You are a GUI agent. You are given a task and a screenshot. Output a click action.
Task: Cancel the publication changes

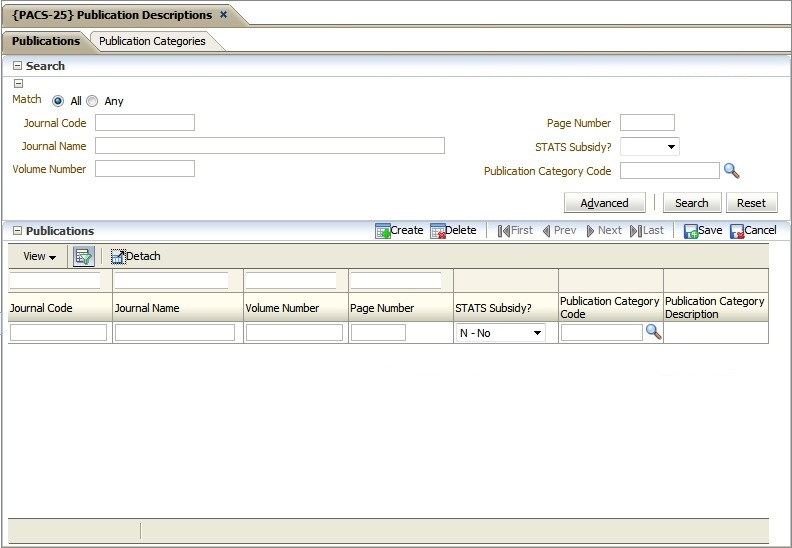tap(753, 231)
